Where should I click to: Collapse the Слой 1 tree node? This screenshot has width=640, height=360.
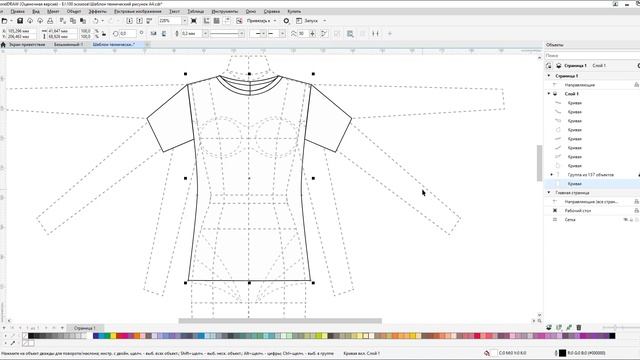click(549, 94)
